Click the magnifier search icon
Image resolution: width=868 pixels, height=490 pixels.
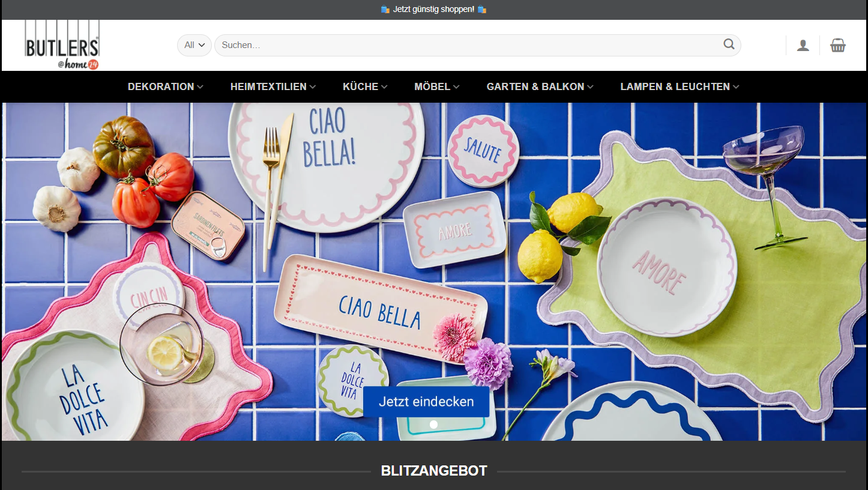[x=729, y=44]
